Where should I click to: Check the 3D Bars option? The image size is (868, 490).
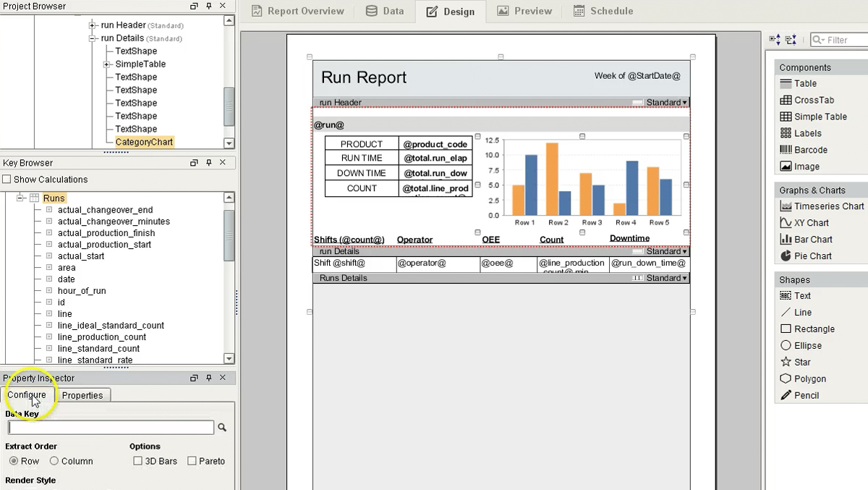coord(137,461)
